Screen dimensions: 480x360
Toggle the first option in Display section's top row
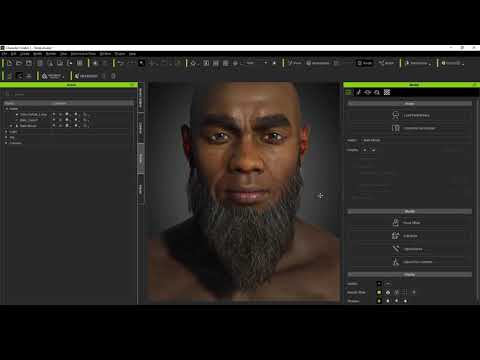379,284
